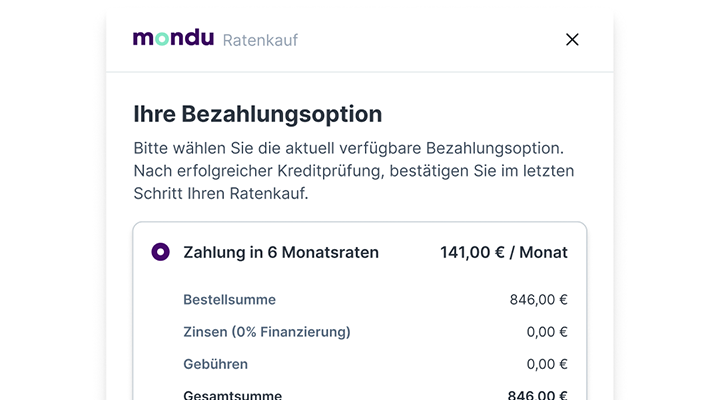Click the Gebühren row label
The width and height of the screenshot is (720, 400).
tap(215, 364)
